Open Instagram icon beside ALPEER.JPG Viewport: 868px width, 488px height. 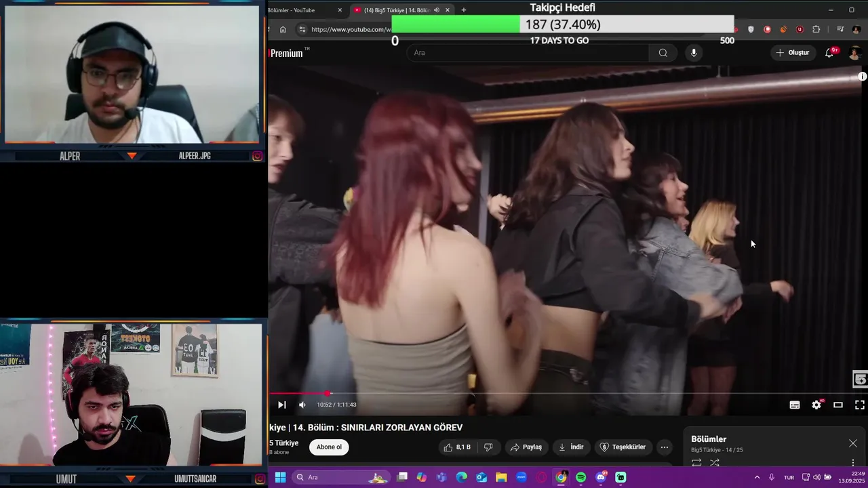point(258,156)
